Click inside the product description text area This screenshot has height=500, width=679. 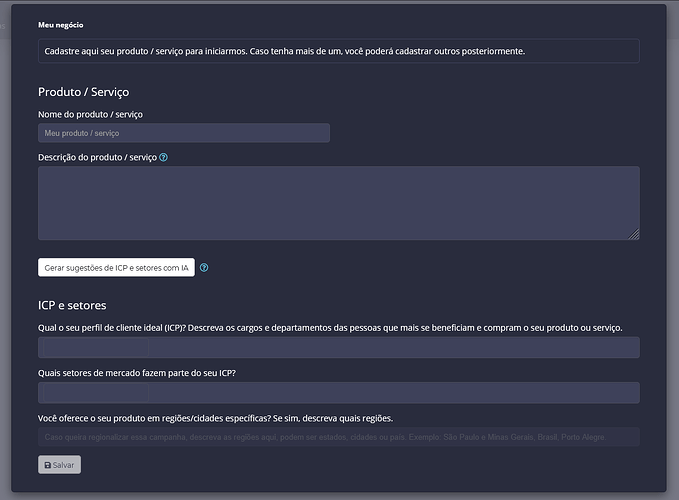(x=338, y=203)
